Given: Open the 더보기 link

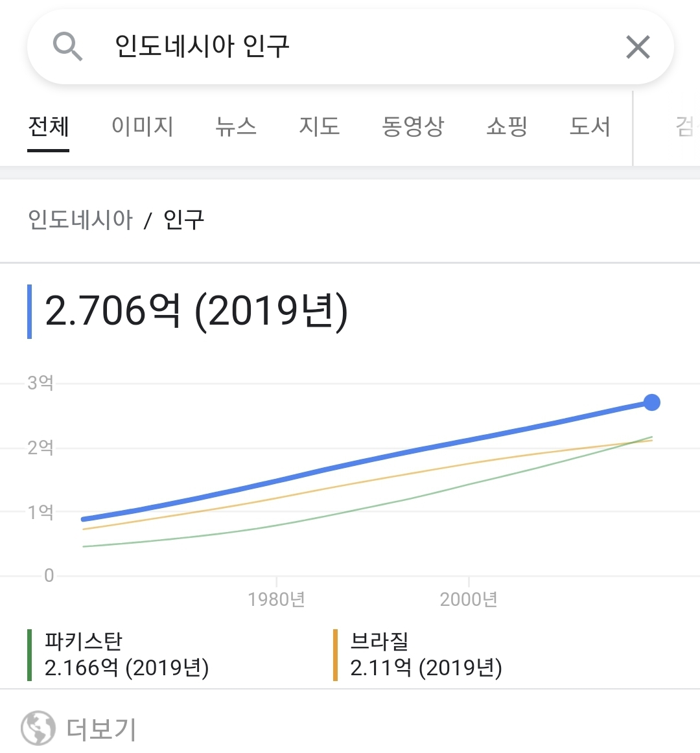Looking at the screenshot, I should (x=102, y=729).
